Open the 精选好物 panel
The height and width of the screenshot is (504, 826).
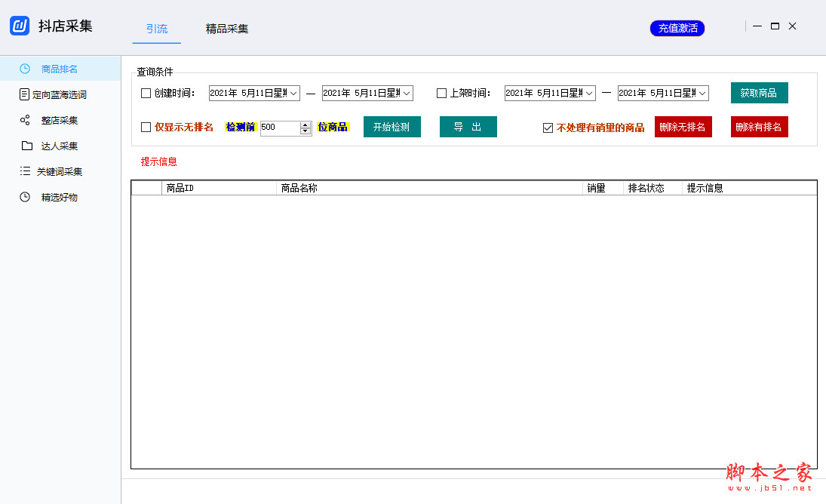(57, 197)
